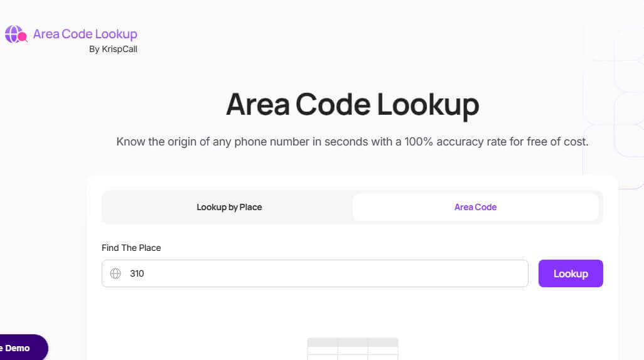This screenshot has height=360, width=644.
Task: Open the purple "Area Code Lookup" logo text
Action: pos(85,34)
